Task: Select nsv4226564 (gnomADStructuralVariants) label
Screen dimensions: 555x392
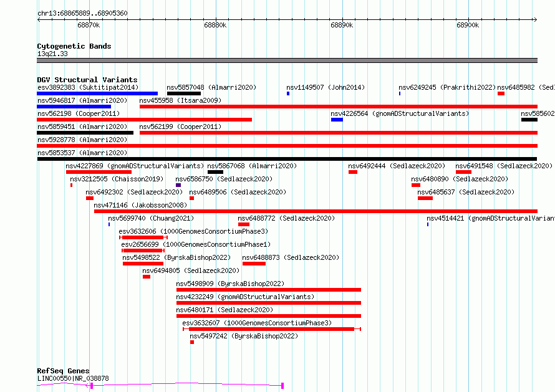Action: pyautogui.click(x=400, y=113)
